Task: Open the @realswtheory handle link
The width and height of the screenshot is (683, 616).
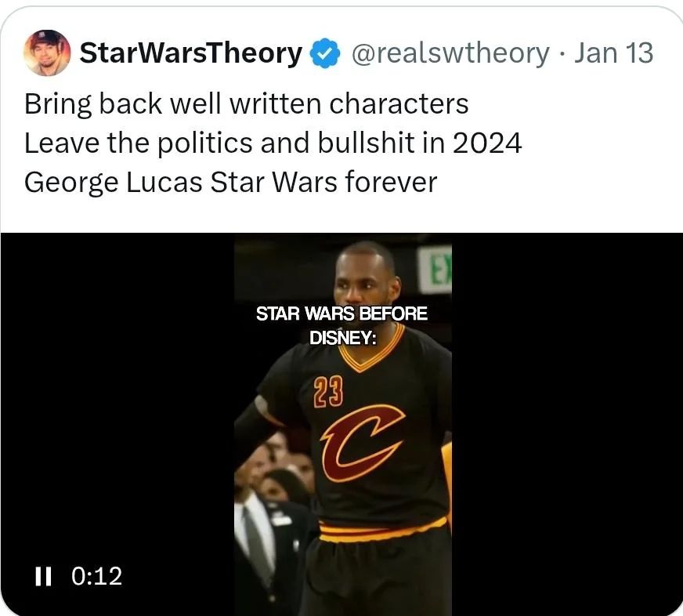Action: pos(450,53)
